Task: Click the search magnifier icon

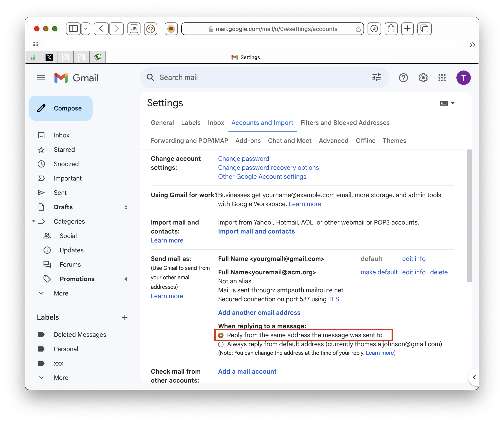Action: [151, 77]
